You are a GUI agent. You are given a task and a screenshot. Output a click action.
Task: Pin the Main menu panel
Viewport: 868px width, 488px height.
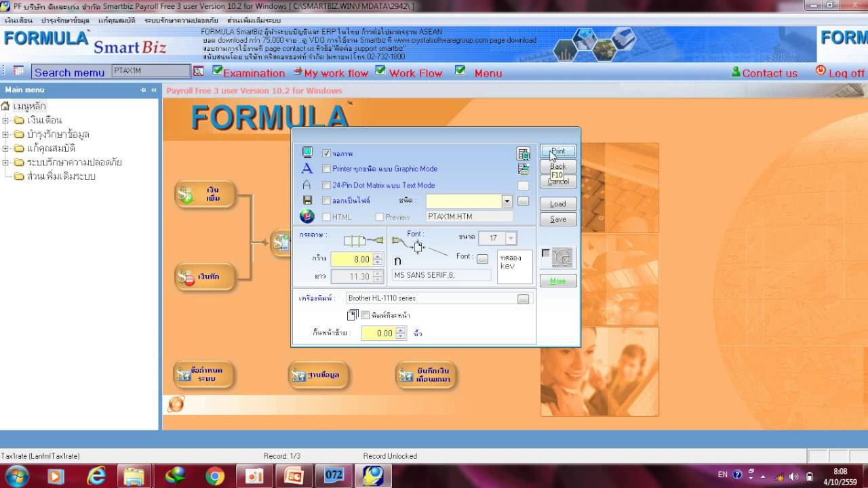(x=143, y=90)
